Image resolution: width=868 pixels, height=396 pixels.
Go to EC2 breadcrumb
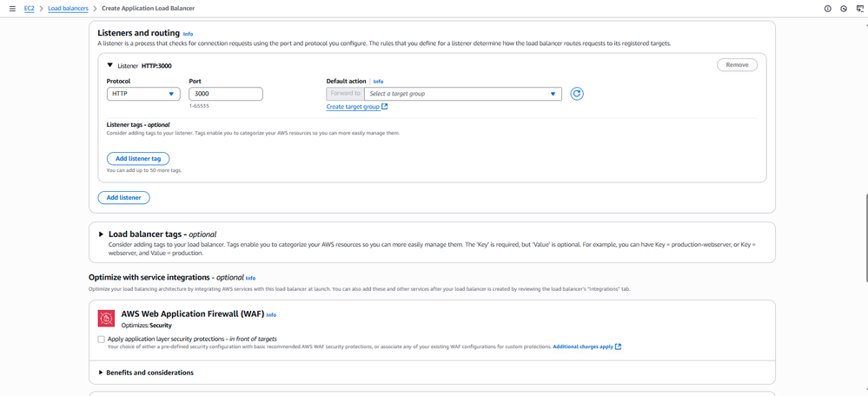coord(28,8)
